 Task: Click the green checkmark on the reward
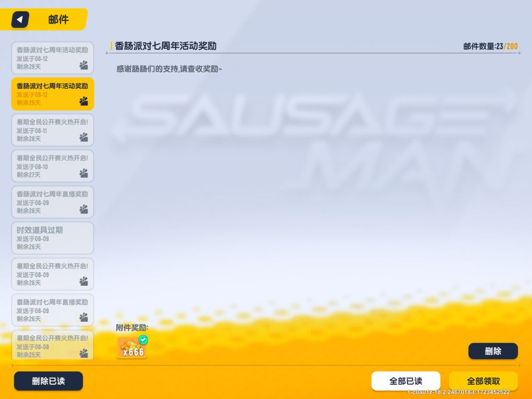click(x=143, y=339)
